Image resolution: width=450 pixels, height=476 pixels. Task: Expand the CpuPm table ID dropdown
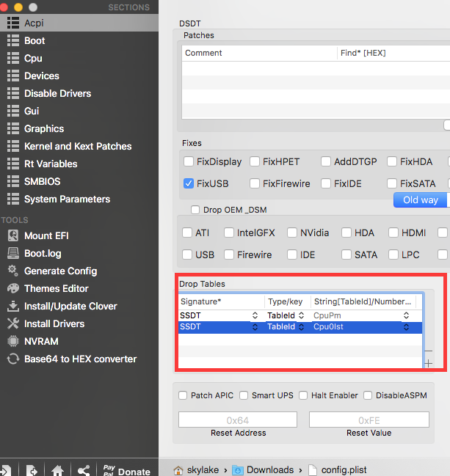406,315
